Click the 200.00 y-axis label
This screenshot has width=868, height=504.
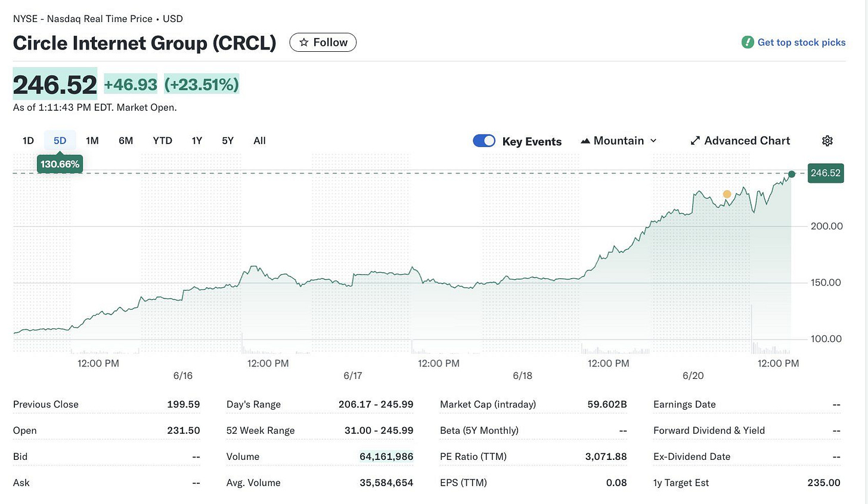(x=827, y=226)
